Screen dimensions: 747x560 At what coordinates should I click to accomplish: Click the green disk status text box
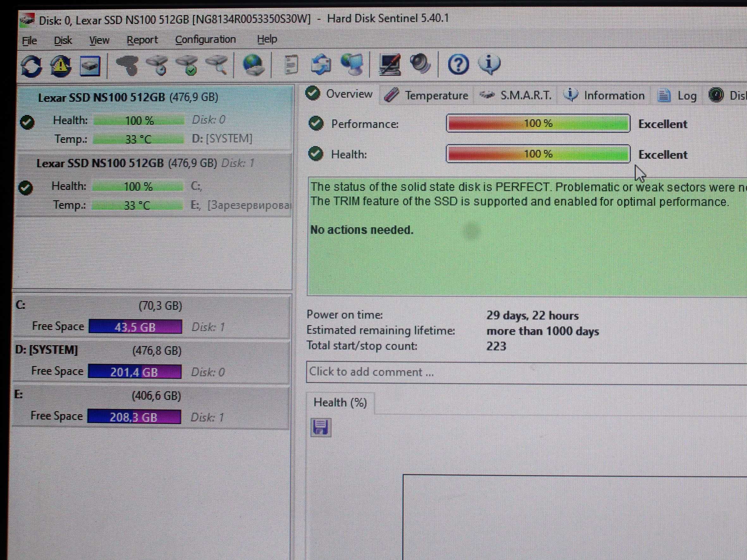pyautogui.click(x=527, y=236)
